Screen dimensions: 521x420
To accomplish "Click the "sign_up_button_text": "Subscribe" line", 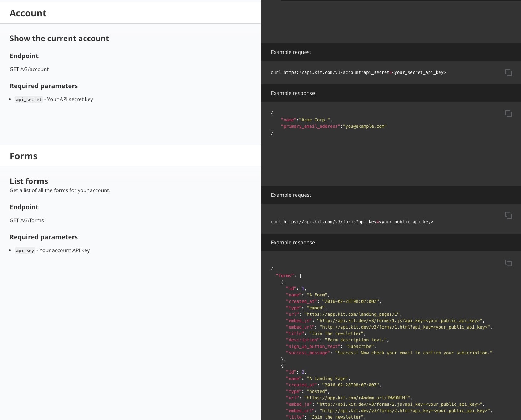I will pyautogui.click(x=331, y=346).
